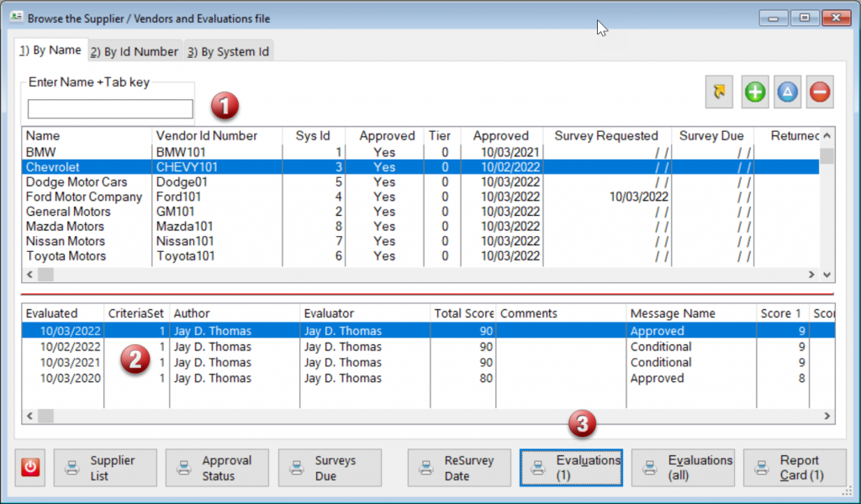Select the 10/02/2022 evaluation row
This screenshot has height=504, width=861.
tap(428, 347)
